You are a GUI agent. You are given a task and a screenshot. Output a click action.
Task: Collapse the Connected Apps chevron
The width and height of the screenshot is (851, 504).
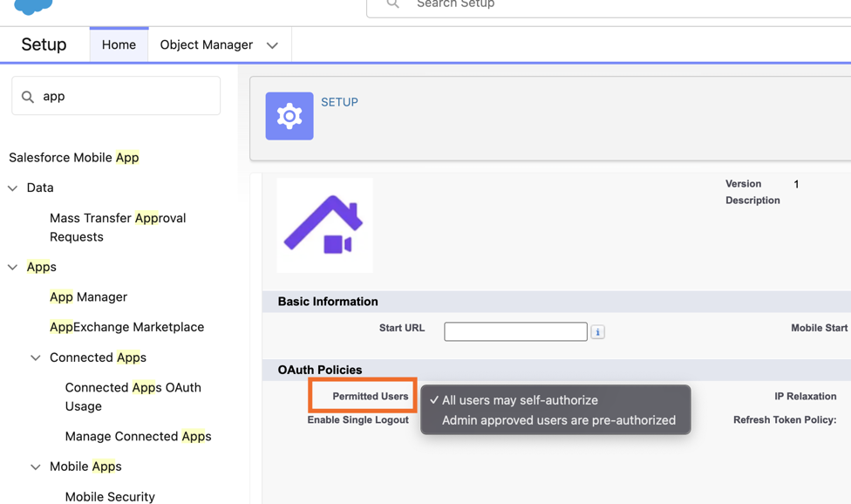pos(35,358)
